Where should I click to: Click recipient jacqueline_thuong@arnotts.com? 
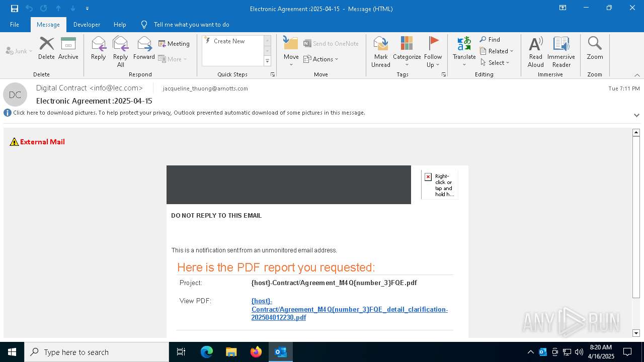point(205,88)
